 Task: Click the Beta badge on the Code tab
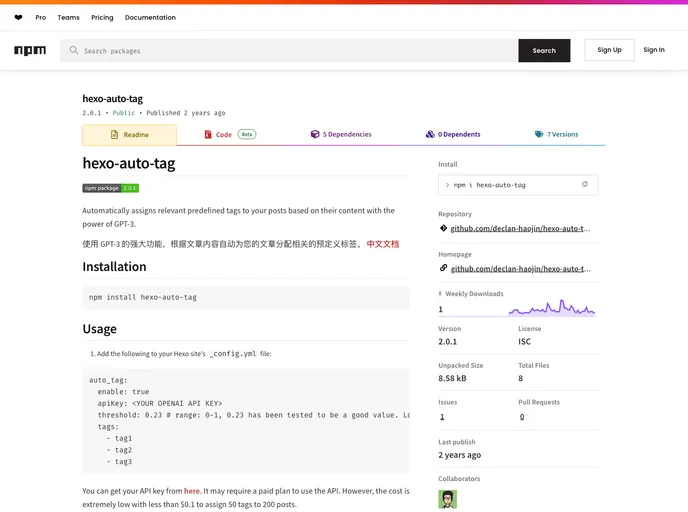coord(247,134)
